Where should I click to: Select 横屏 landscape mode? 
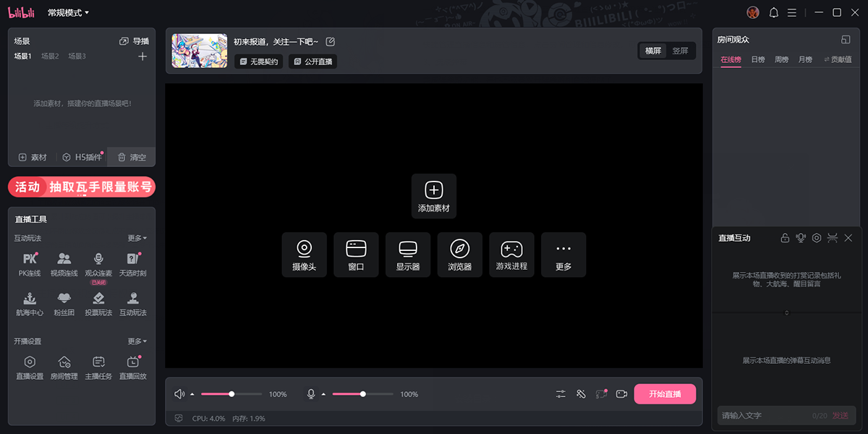[653, 51]
